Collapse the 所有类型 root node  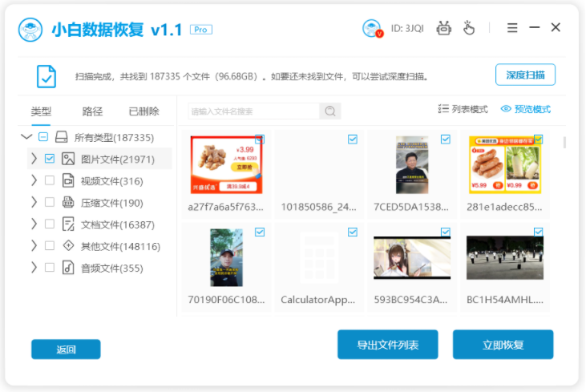pos(26,137)
